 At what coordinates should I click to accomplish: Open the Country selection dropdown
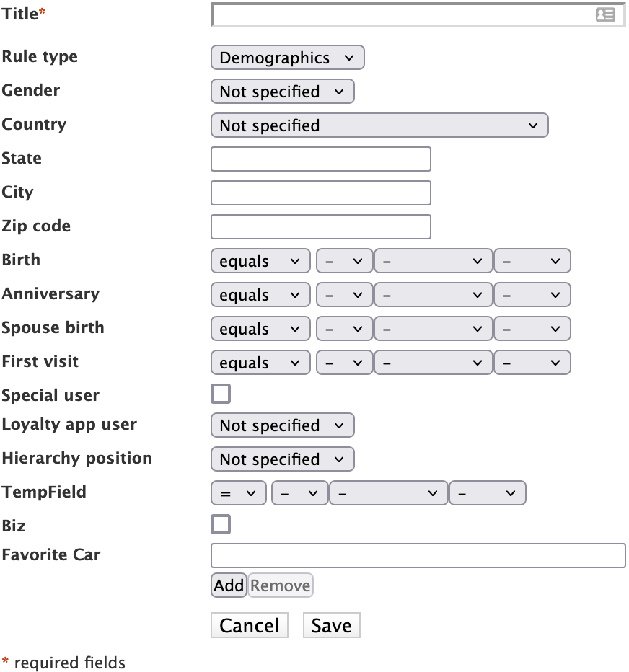[379, 125]
